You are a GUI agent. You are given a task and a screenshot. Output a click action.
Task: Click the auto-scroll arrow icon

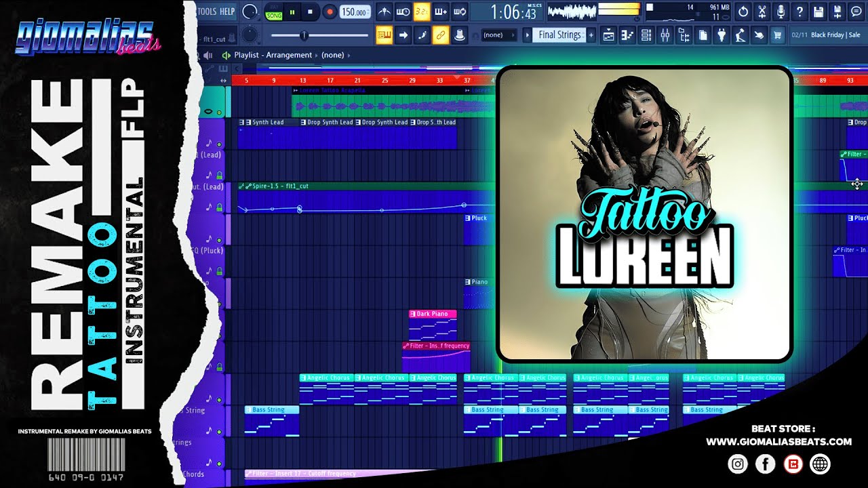pyautogui.click(x=403, y=35)
